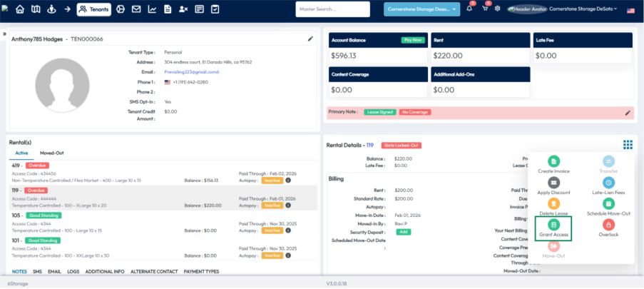Click the Delete Lease trash icon
The image size is (644, 289).
point(553,204)
